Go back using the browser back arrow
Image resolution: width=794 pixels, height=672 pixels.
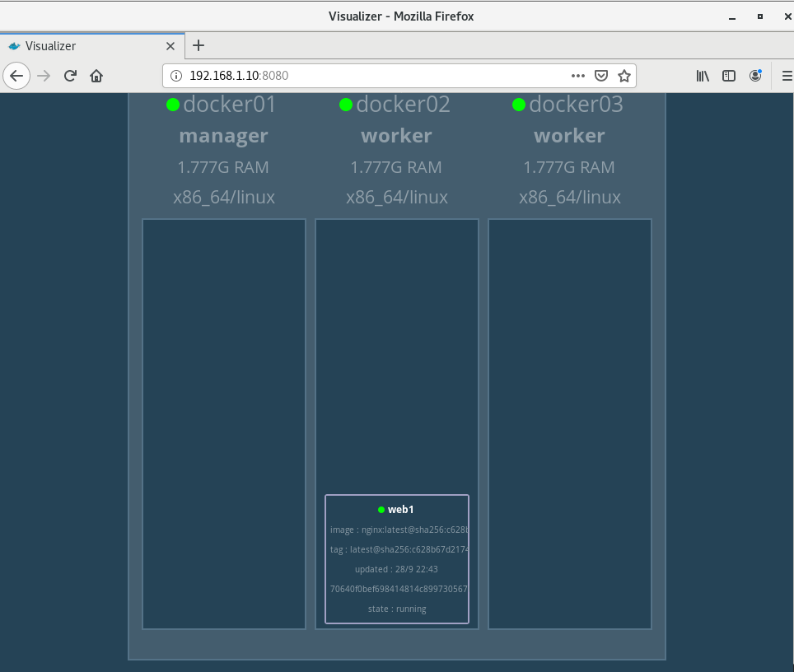tap(16, 76)
